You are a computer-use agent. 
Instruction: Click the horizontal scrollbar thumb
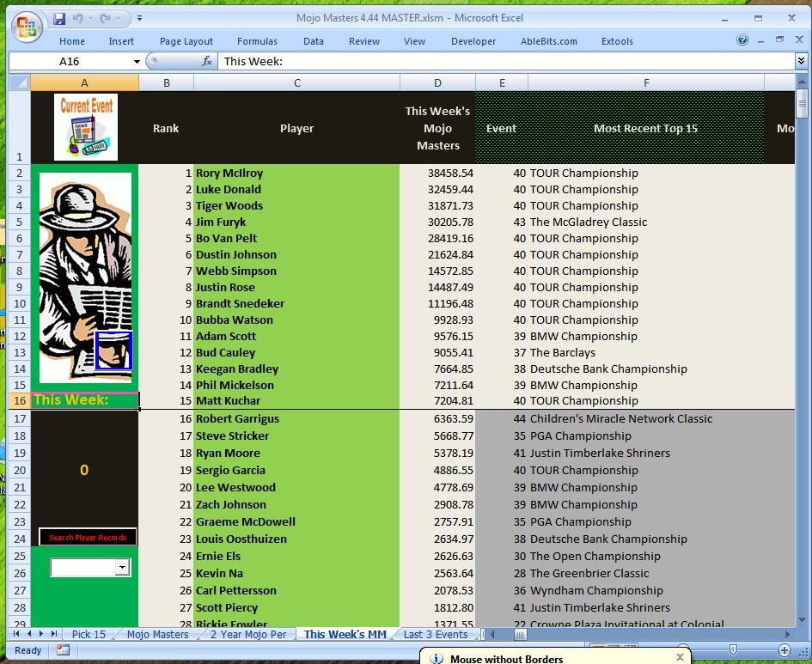[x=520, y=634]
